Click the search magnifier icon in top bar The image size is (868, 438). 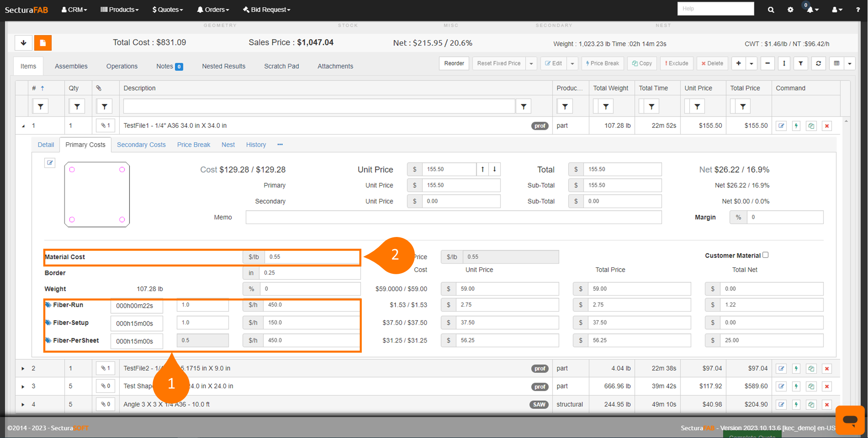[x=770, y=10]
